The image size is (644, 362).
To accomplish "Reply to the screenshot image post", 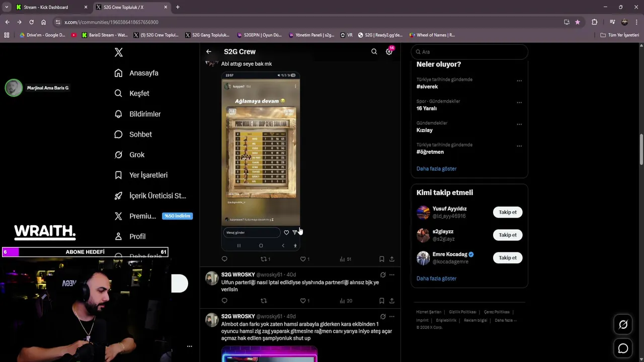I will tap(224, 259).
